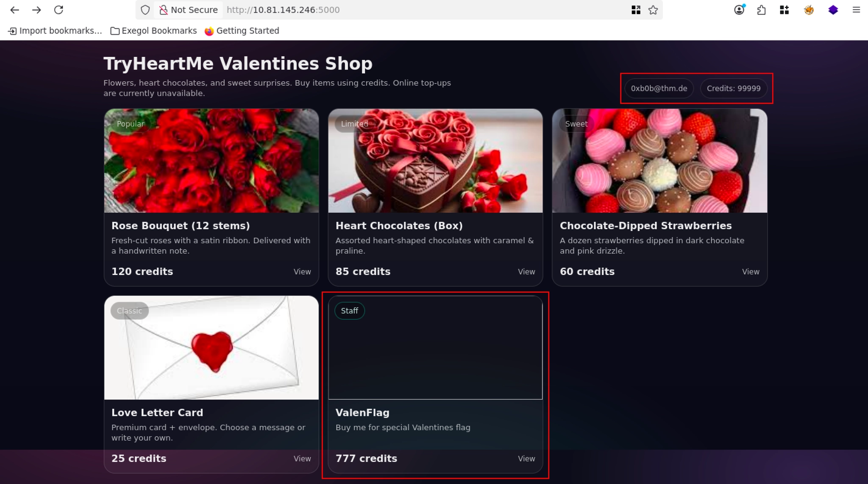868x484 pixels.
Task: Click the browser forward arrow
Action: click(x=37, y=10)
